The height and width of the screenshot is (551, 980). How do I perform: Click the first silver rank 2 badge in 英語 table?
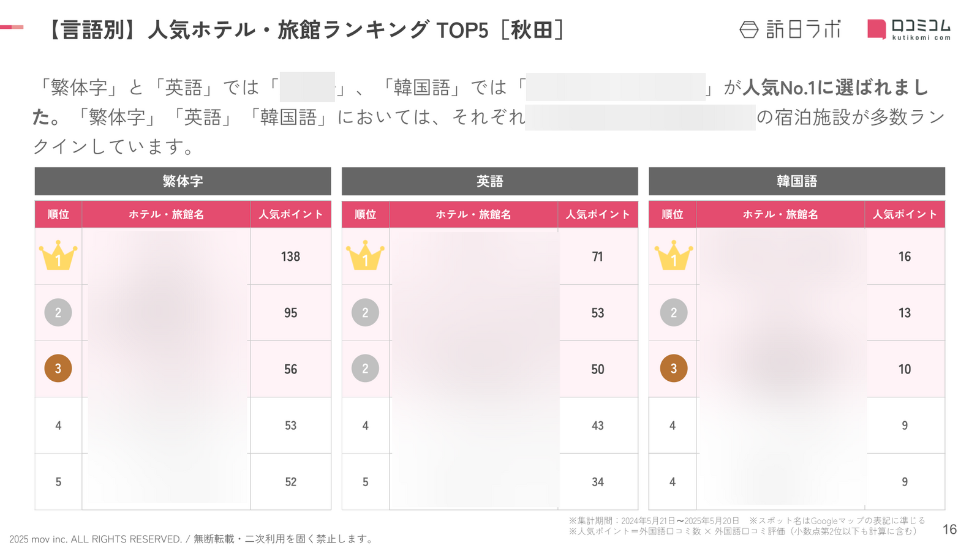365,312
